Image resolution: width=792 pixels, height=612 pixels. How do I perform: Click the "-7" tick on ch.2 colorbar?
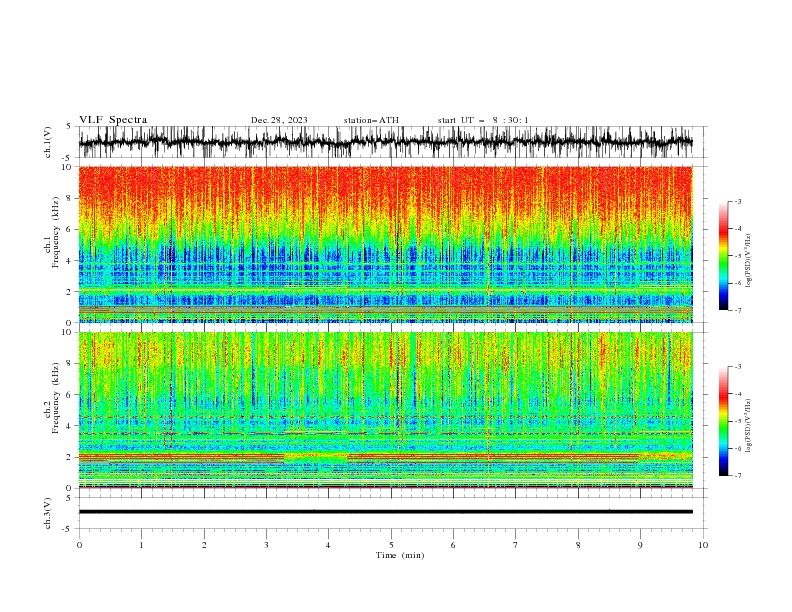click(738, 476)
